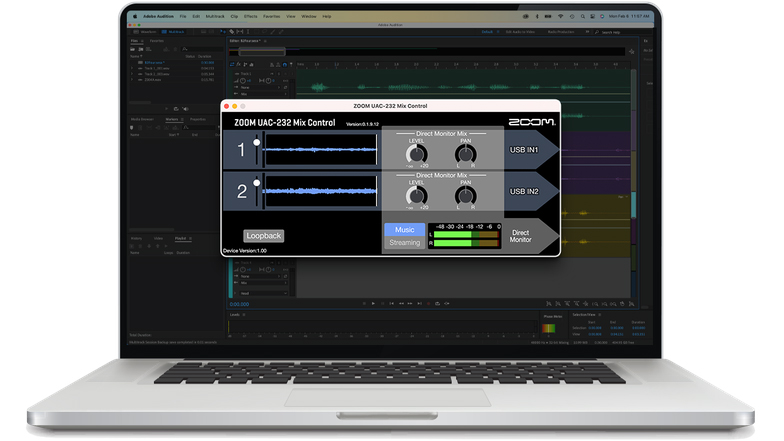Click the Zoom Out Full icon at far right
The width and height of the screenshot is (784, 441).
tap(632, 304)
